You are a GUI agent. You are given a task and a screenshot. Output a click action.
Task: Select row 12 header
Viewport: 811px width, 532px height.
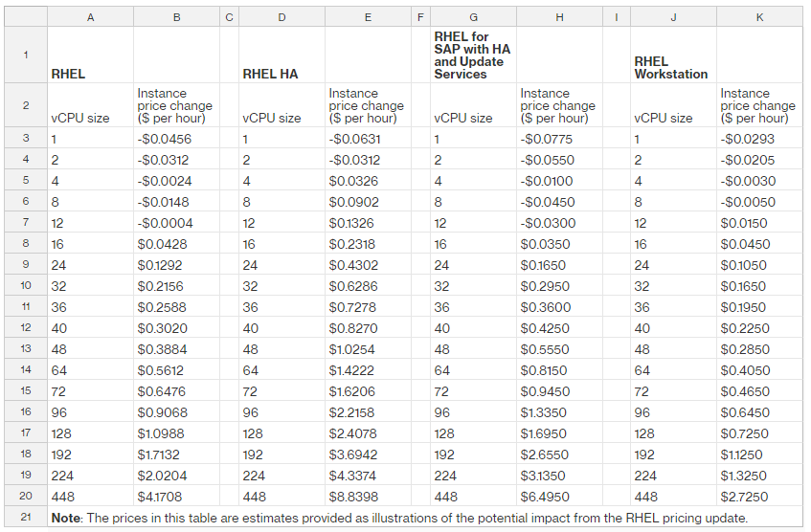tap(26, 327)
